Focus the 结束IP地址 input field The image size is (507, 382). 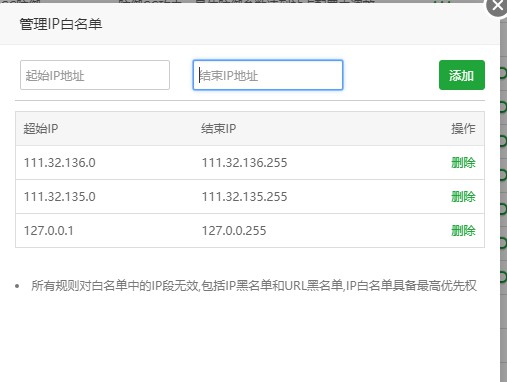(x=268, y=75)
